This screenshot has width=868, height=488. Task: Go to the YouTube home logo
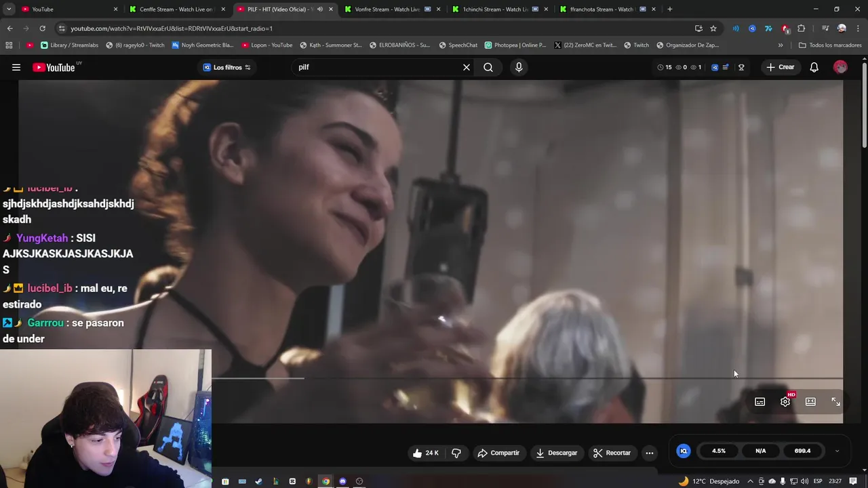coord(54,67)
